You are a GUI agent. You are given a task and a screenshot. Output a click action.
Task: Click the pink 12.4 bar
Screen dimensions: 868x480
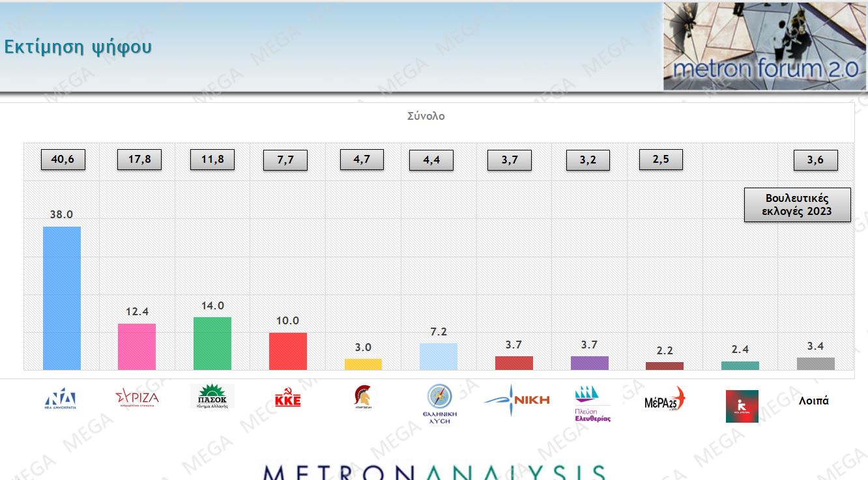tap(137, 346)
